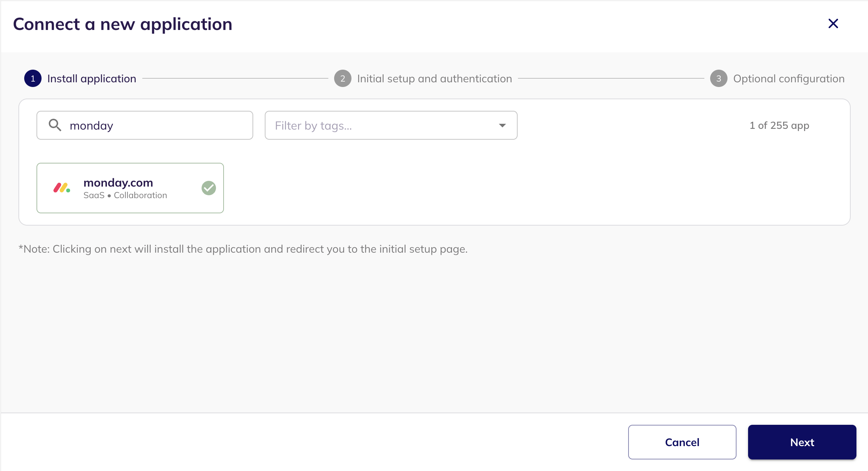
Task: Click the note about clicking next
Action: click(243, 249)
